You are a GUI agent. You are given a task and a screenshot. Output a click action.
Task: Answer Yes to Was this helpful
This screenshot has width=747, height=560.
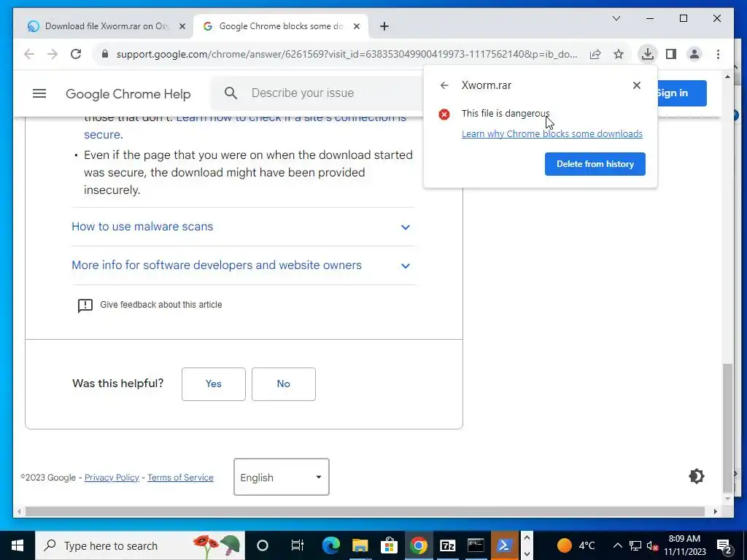click(x=214, y=384)
